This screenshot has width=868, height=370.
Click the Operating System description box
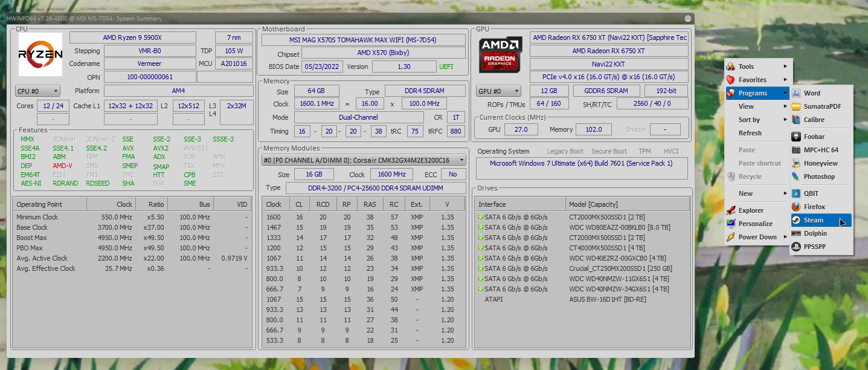[x=582, y=168]
